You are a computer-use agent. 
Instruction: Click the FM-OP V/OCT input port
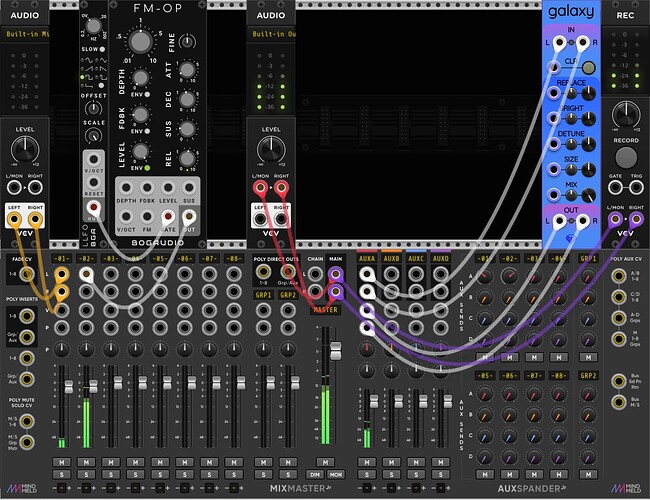coord(126,216)
